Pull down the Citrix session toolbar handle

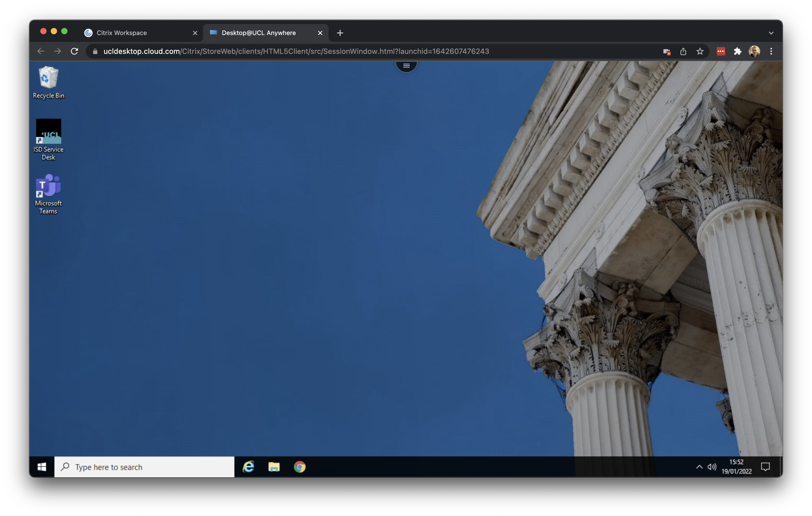[x=406, y=65]
